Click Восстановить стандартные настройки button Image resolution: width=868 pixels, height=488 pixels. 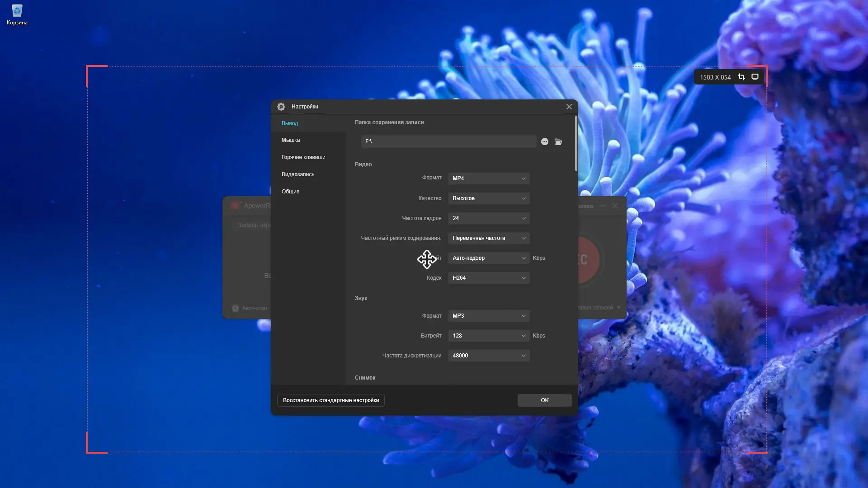click(x=331, y=400)
